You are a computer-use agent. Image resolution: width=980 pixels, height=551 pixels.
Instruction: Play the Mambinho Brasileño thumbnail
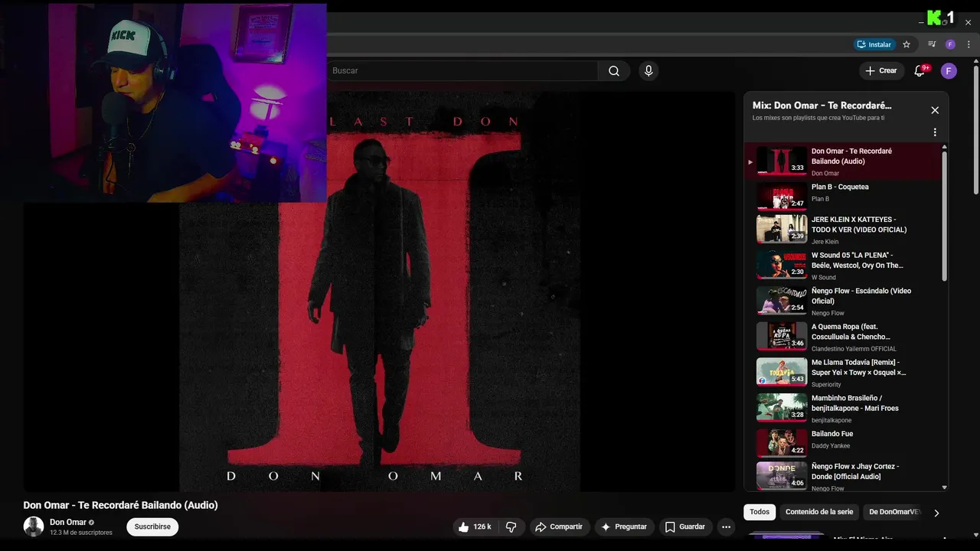782,407
